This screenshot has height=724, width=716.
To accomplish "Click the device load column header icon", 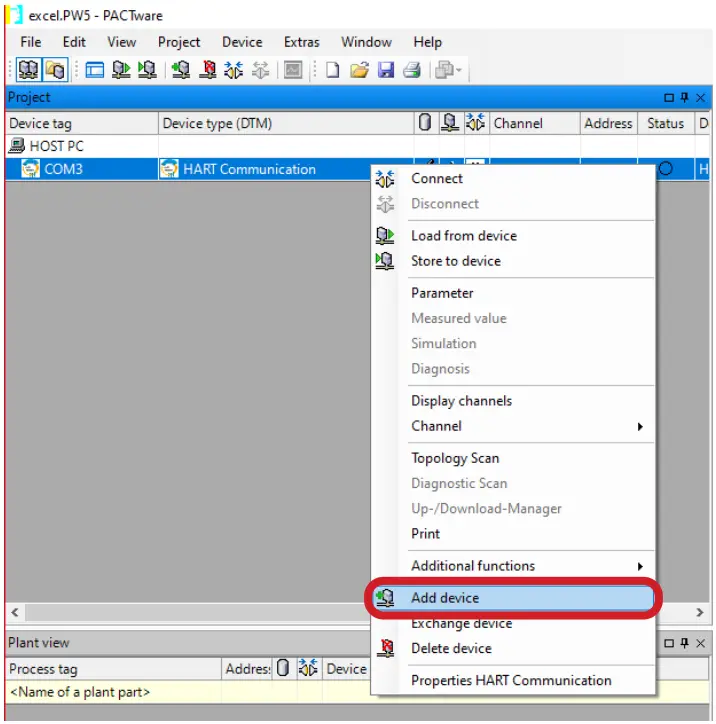I will (x=450, y=122).
